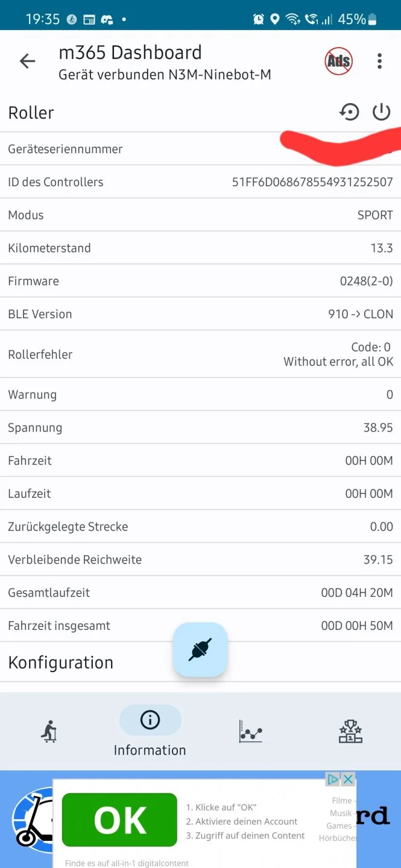
Task: Tap the ID des Controllers row
Action: pyautogui.click(x=200, y=182)
